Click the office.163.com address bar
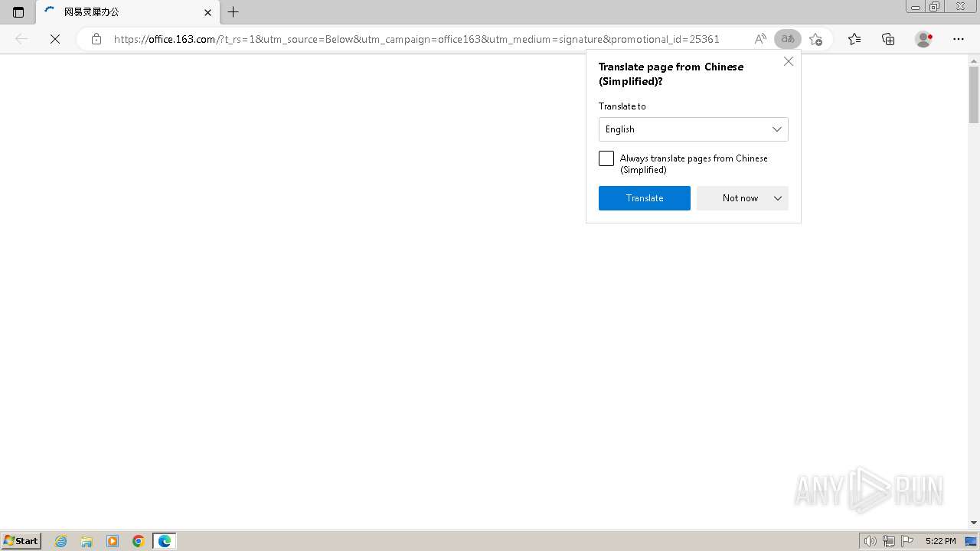 click(x=416, y=39)
